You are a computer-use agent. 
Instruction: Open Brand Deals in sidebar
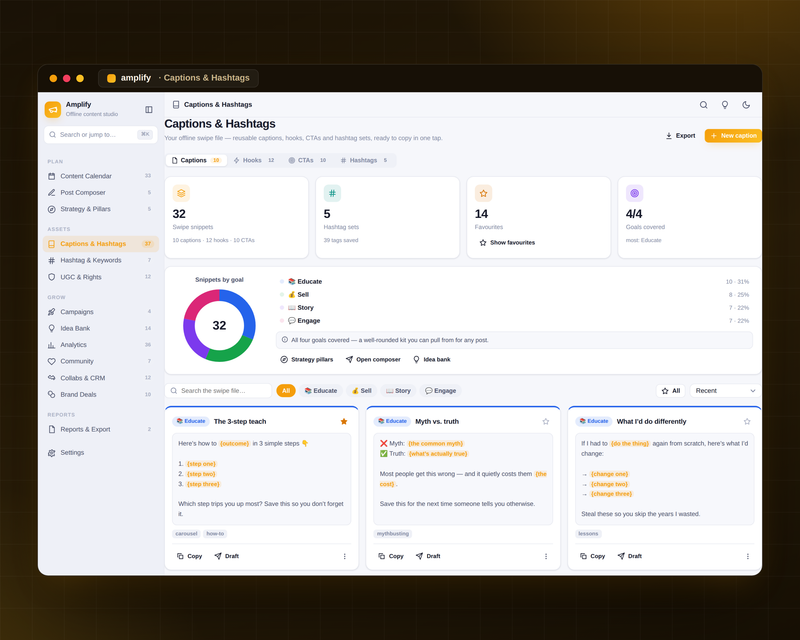coord(101,395)
